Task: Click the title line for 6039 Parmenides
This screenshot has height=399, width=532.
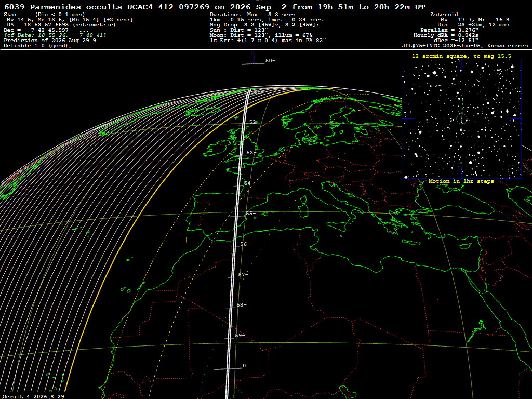Action: (x=215, y=7)
